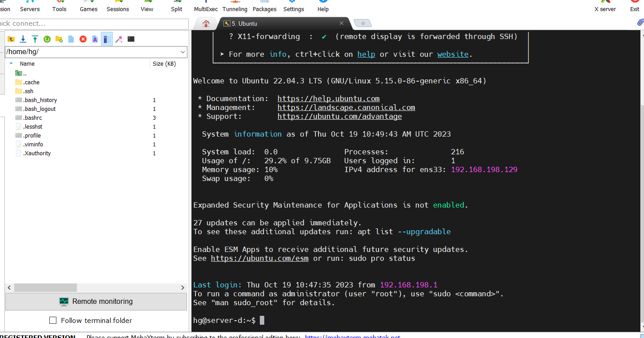Click the Remote monitoring button

tap(96, 302)
